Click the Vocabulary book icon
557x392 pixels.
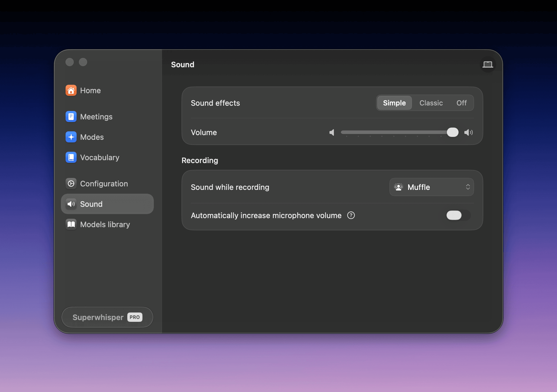click(71, 158)
